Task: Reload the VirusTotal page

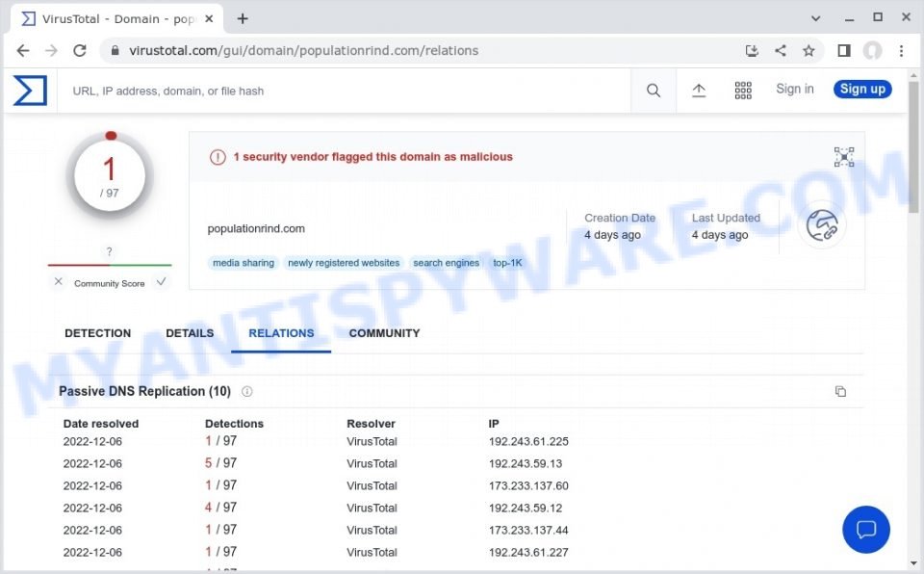Action: pos(80,51)
